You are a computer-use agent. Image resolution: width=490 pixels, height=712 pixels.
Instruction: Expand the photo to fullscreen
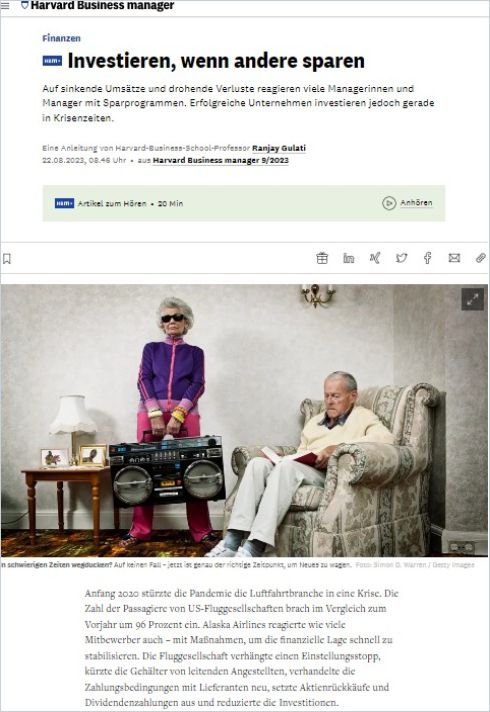(472, 299)
